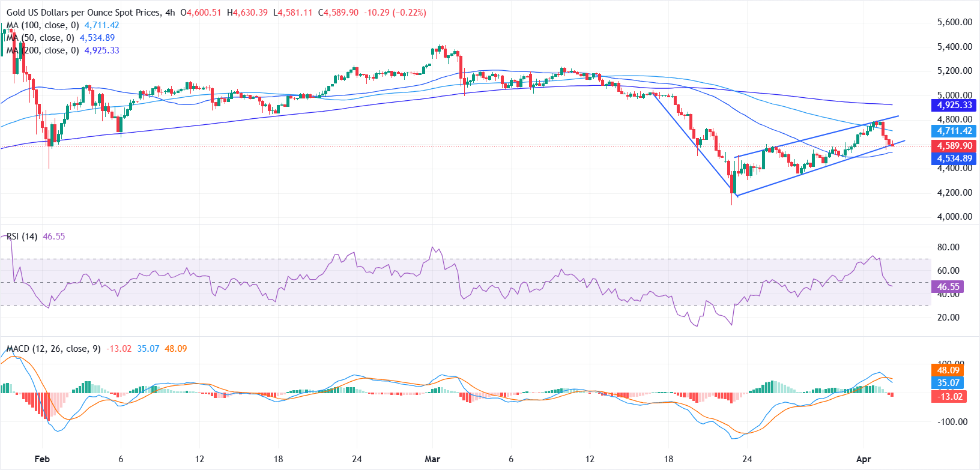980x470 pixels.
Task: Select the MA (50, close, 0) indicator legend
Action: (40, 38)
